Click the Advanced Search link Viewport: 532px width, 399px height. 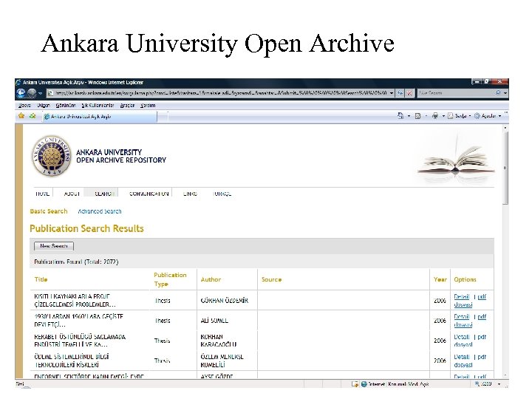[x=100, y=211]
